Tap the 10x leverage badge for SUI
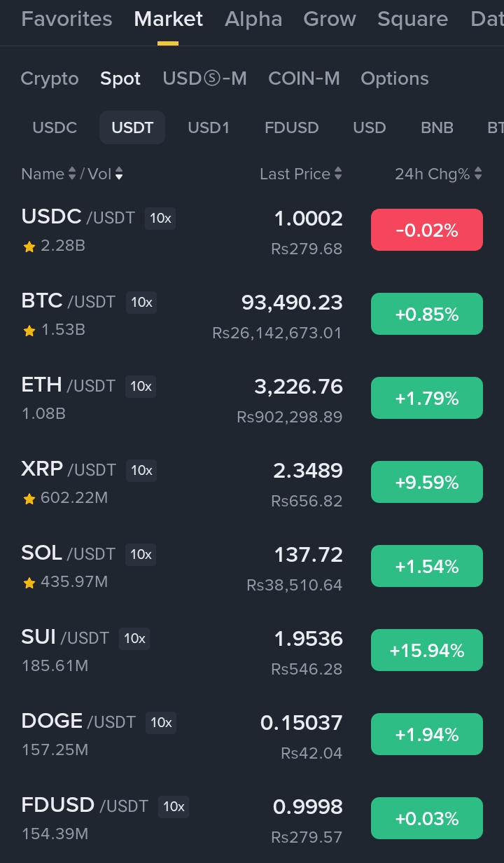 point(134,638)
